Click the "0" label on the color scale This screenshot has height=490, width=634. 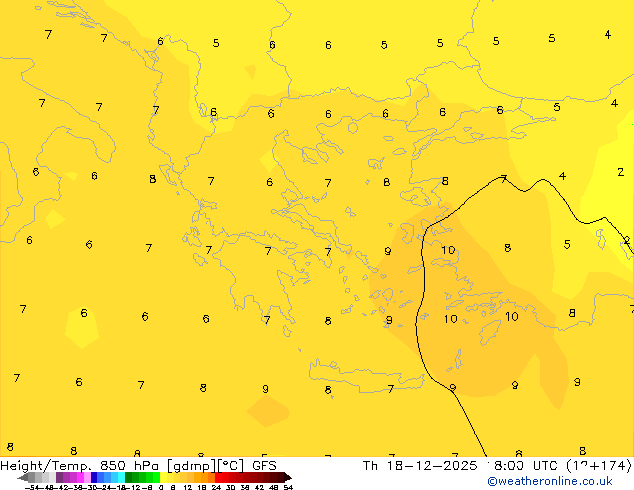point(161,488)
